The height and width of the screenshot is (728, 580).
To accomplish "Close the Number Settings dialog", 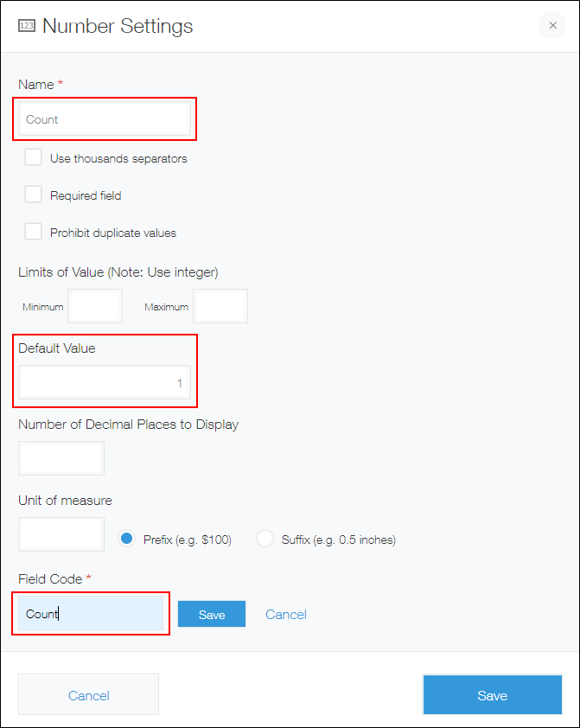I will [552, 25].
